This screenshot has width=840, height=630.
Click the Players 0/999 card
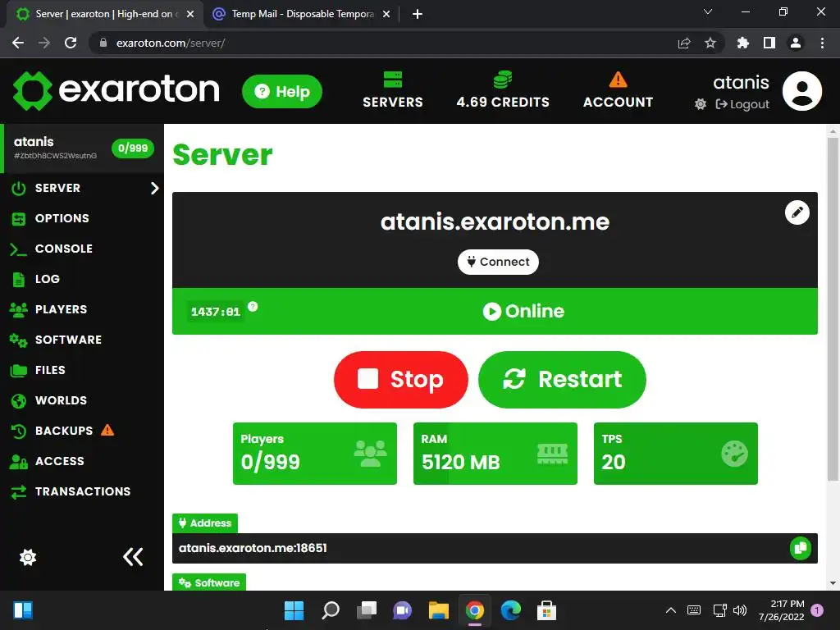pyautogui.click(x=315, y=454)
